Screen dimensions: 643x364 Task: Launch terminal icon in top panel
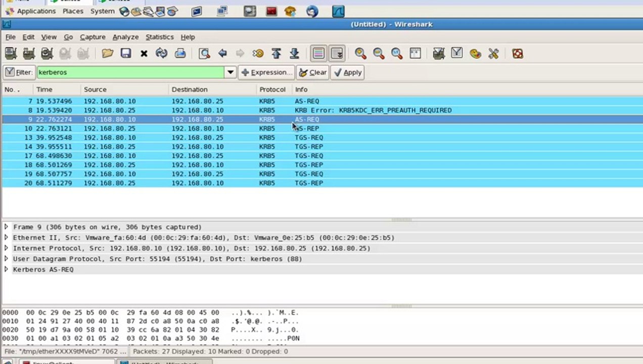(197, 11)
